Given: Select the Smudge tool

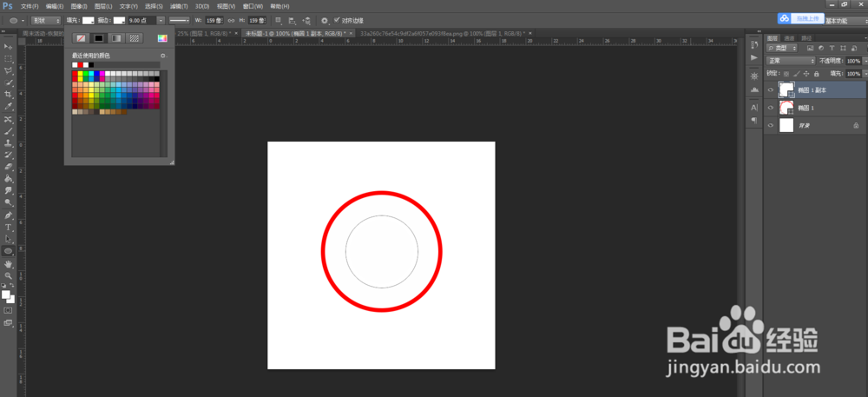Looking at the screenshot, I should click(9, 190).
